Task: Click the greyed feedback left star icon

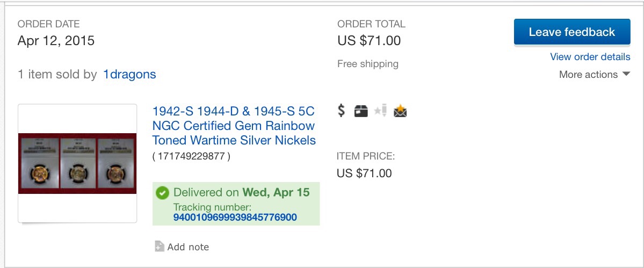Action: (x=380, y=111)
